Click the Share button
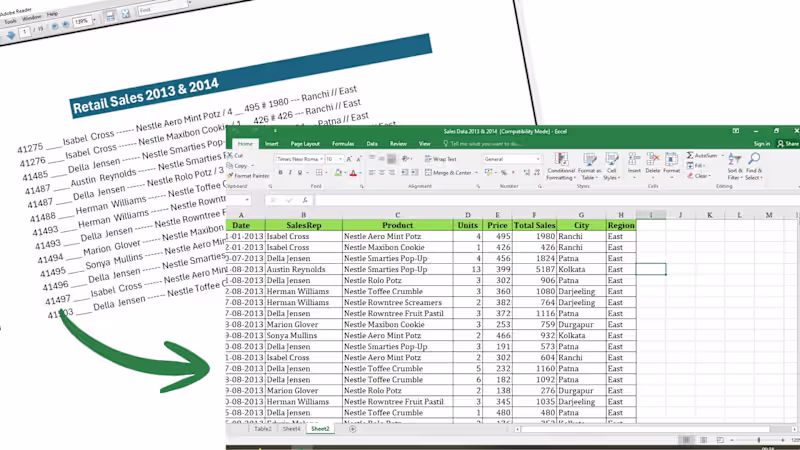 pos(788,144)
